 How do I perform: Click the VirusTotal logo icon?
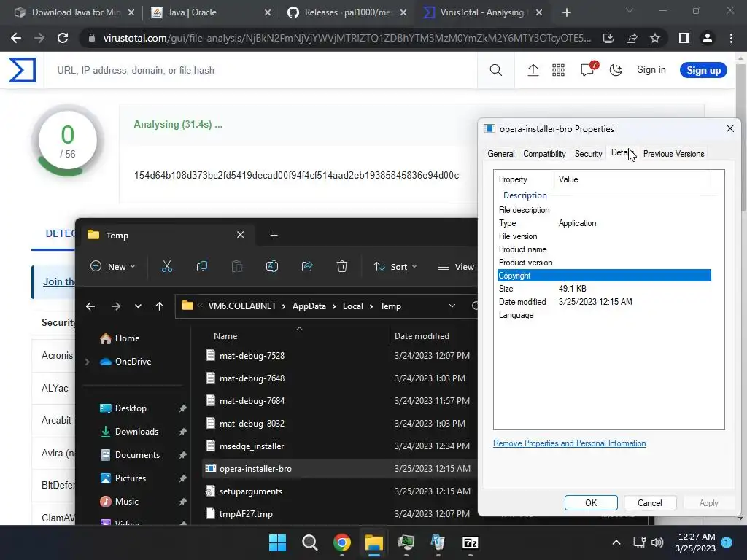(22, 70)
